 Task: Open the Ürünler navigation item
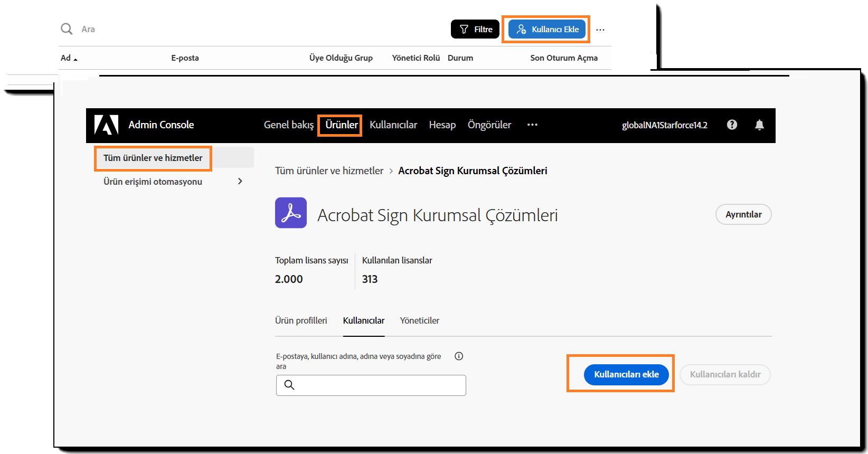pos(341,125)
